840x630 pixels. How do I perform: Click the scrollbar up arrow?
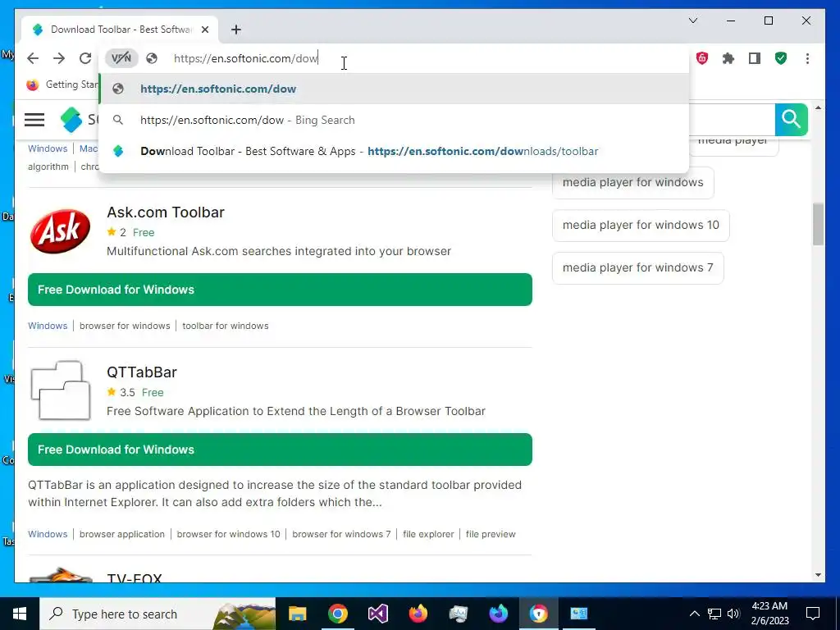pos(818,107)
